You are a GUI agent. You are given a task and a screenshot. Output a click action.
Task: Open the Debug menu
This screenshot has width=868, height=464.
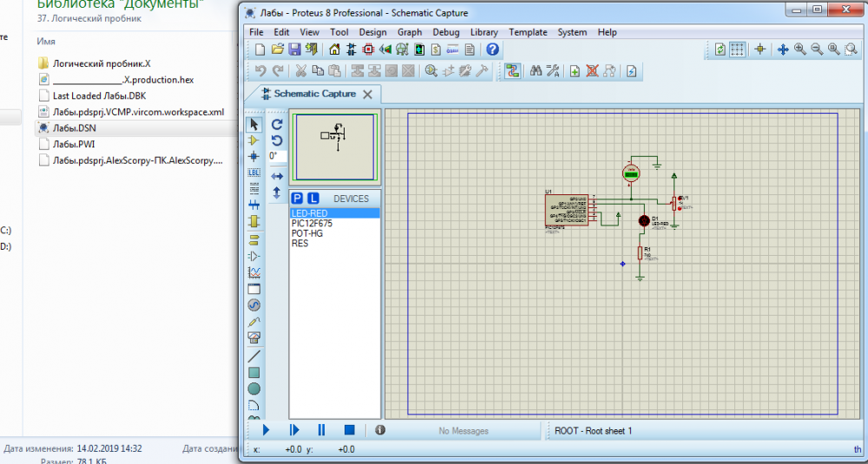(x=446, y=32)
